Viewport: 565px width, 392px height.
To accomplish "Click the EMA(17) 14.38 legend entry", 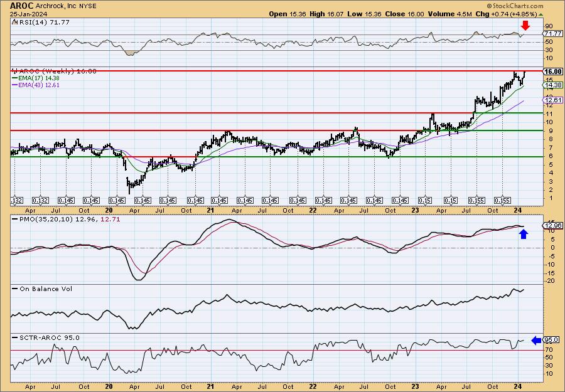I will pos(38,78).
